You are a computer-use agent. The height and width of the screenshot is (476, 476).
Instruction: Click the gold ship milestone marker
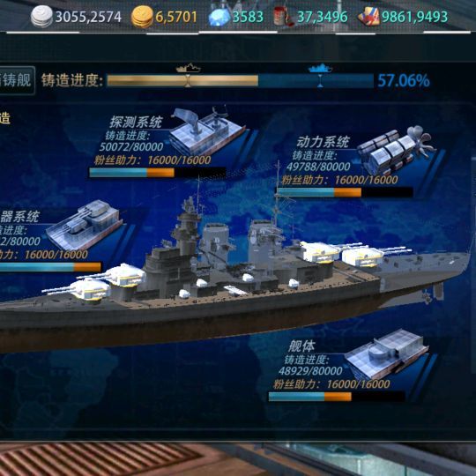pos(189,68)
